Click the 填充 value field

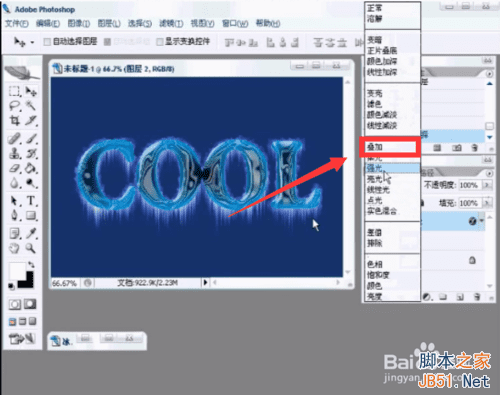tap(471, 203)
